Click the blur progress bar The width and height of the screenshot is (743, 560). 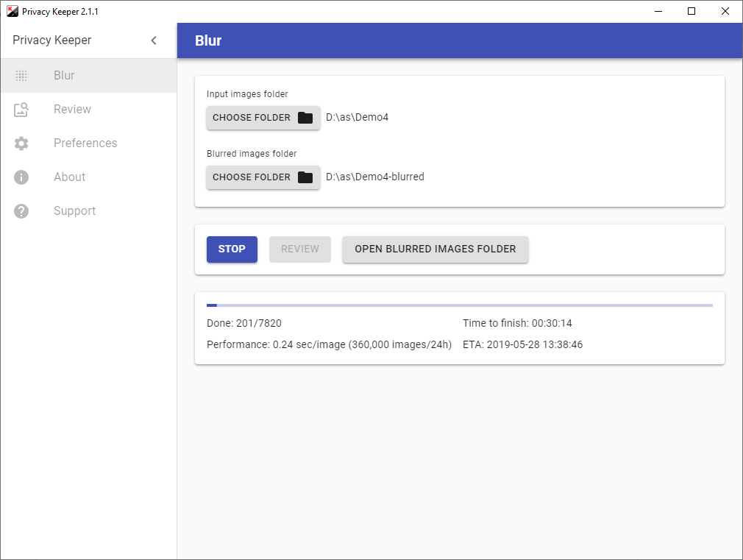pyautogui.click(x=460, y=305)
